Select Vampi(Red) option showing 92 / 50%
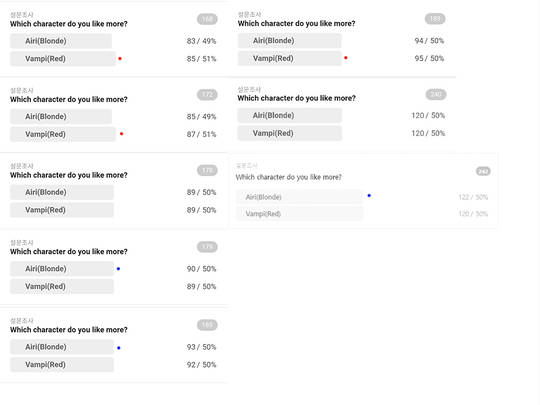540x405 pixels. click(x=62, y=365)
